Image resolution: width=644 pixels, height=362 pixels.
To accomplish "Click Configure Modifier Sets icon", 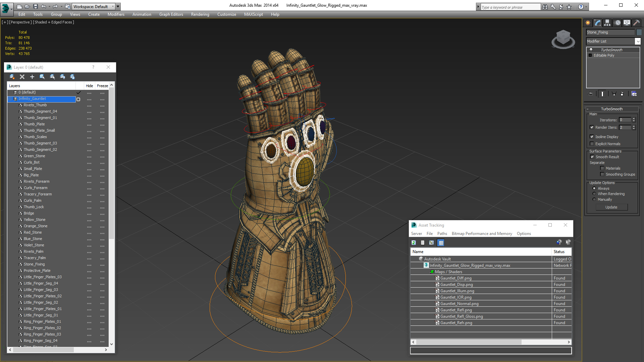I will [x=634, y=94].
